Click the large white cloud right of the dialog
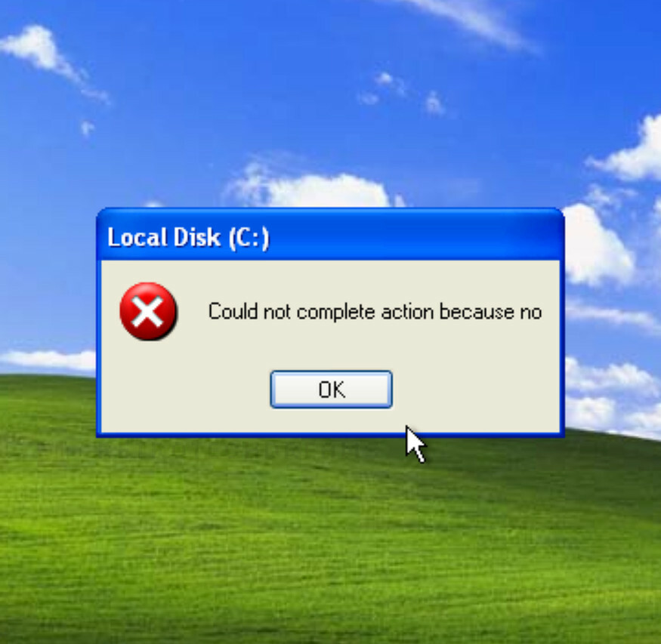 pos(598,245)
